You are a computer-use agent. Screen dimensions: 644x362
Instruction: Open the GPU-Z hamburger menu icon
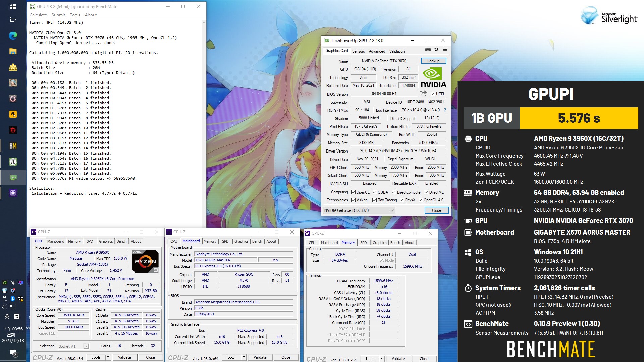tap(445, 49)
